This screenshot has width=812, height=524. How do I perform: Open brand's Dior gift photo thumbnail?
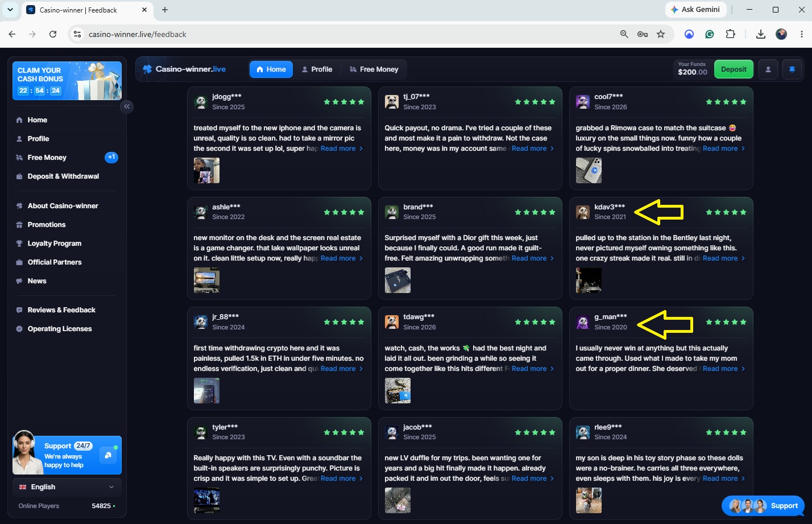point(397,280)
